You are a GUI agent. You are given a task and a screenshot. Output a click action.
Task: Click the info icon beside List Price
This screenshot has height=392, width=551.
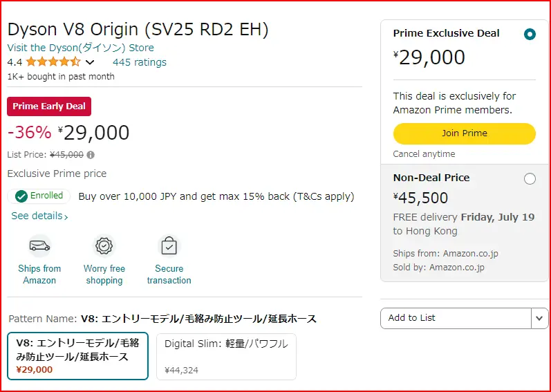click(x=91, y=155)
